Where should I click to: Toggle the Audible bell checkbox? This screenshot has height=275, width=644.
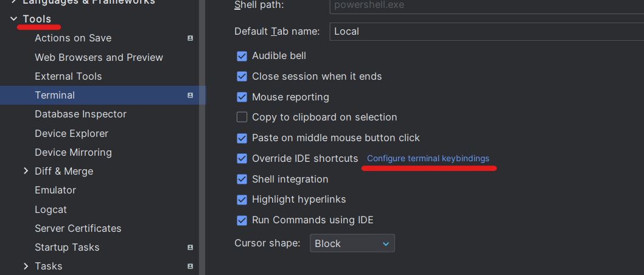coord(242,56)
